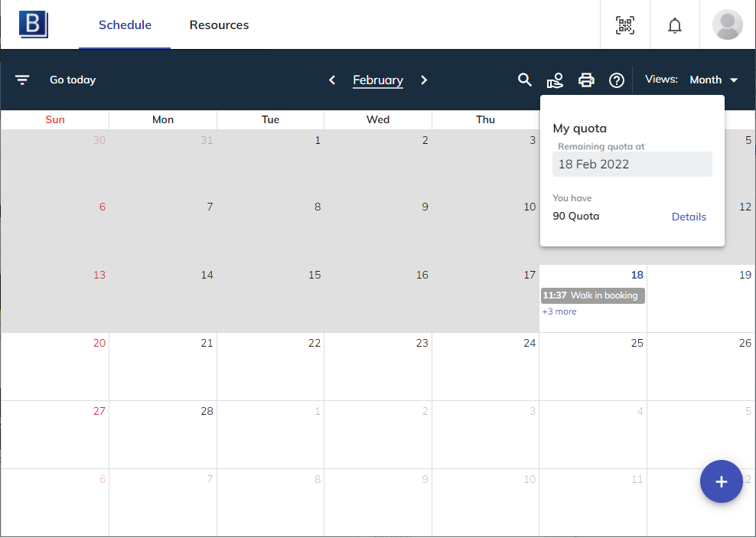Click the blue add booking plus button
Viewport: 756px width, 538px height.
tap(721, 481)
